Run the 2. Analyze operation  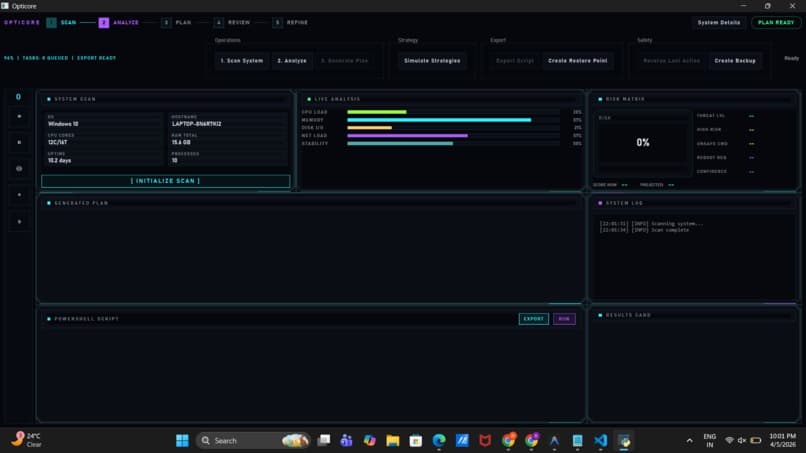coord(291,61)
